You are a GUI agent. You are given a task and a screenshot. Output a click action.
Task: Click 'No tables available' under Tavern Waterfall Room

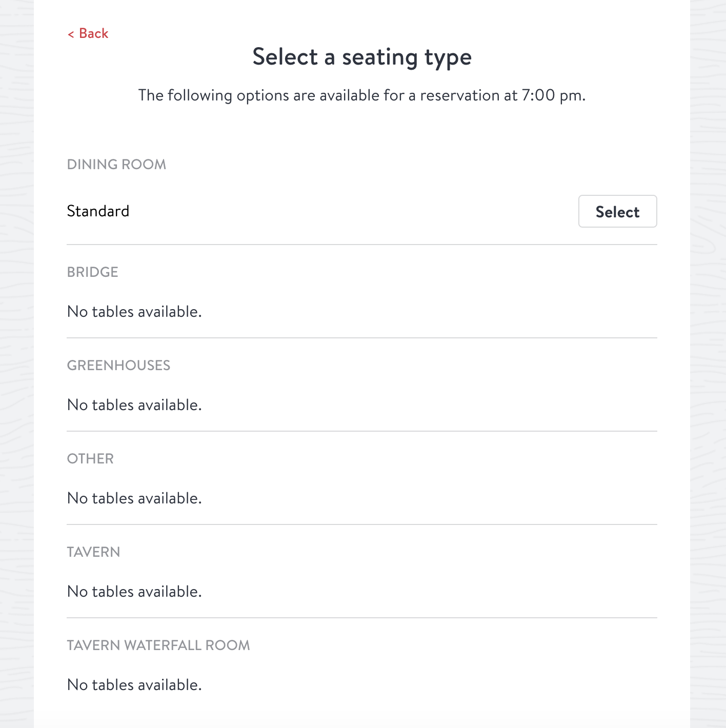tap(134, 685)
